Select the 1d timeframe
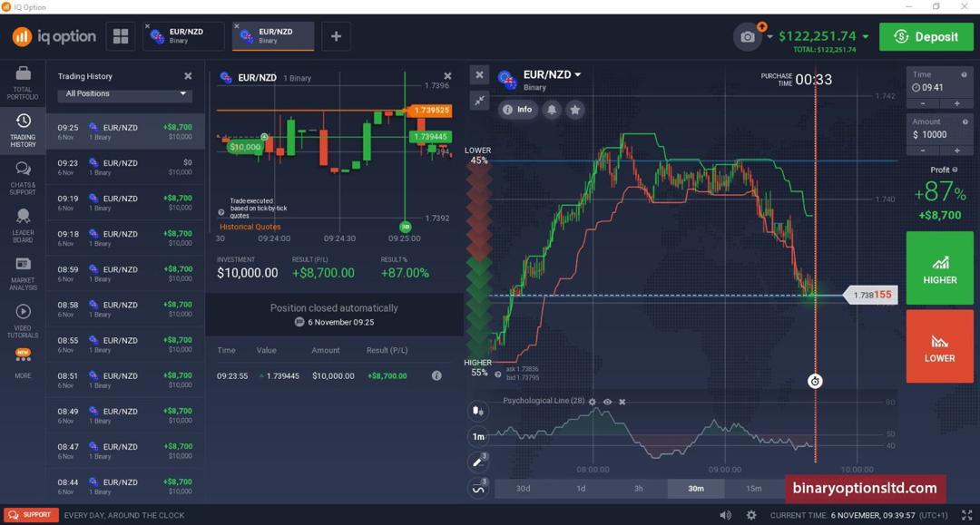The height and width of the screenshot is (525, 980). [x=581, y=488]
